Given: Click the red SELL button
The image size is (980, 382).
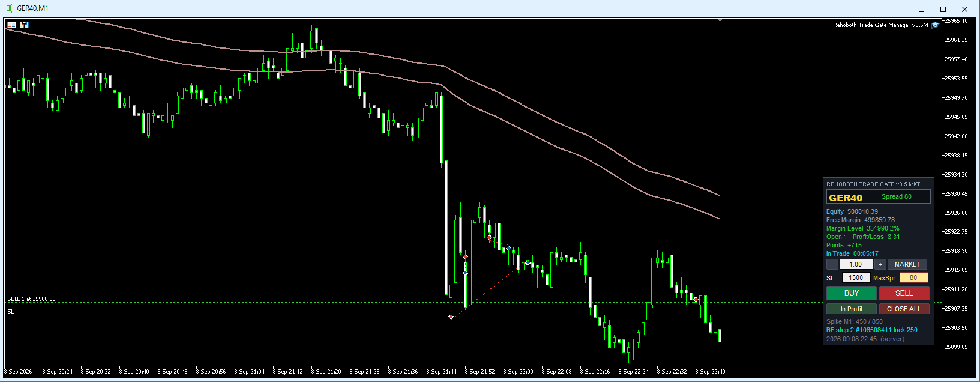Looking at the screenshot, I should 904,293.
